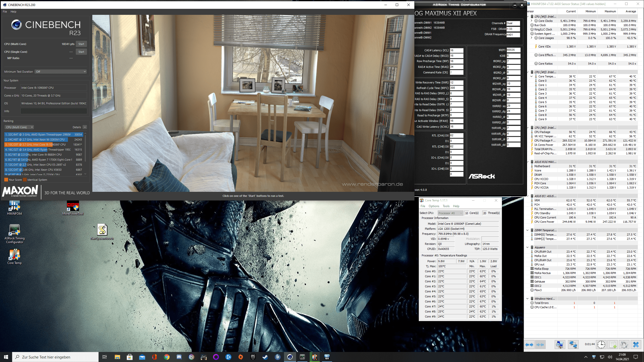Click the Windows Start button
The height and width of the screenshot is (362, 644).
tap(6, 357)
